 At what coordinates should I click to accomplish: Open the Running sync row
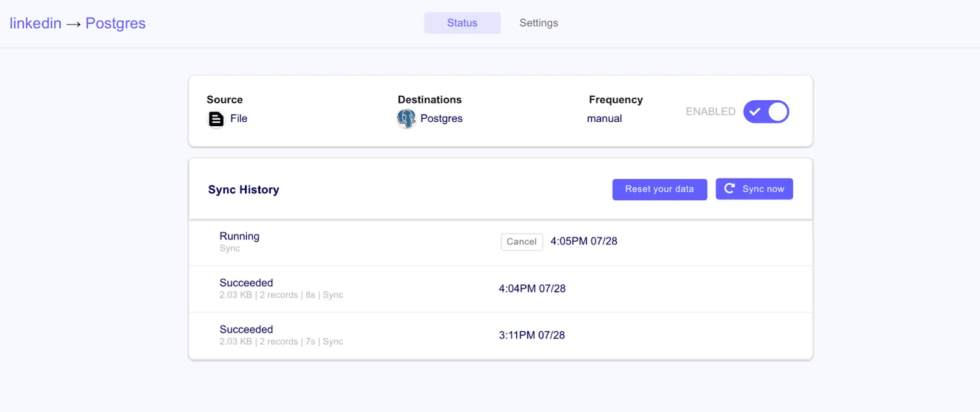500,242
